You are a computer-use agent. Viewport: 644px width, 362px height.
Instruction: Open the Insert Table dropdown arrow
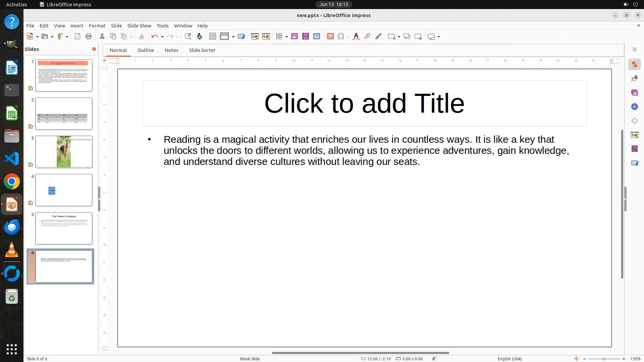coord(287,37)
